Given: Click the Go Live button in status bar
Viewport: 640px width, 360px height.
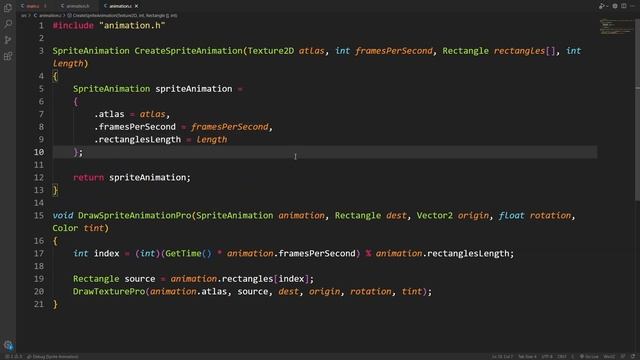Looking at the screenshot, I should point(589,357).
